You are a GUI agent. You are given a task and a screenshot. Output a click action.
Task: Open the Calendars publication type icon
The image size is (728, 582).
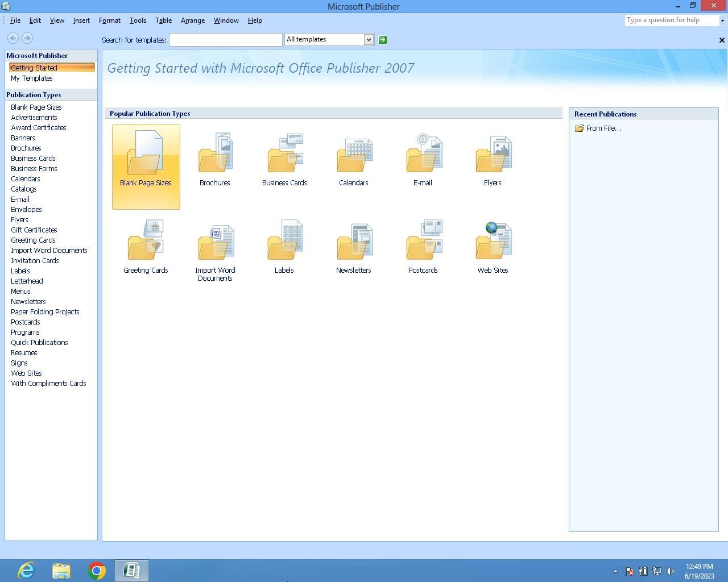pyautogui.click(x=354, y=155)
